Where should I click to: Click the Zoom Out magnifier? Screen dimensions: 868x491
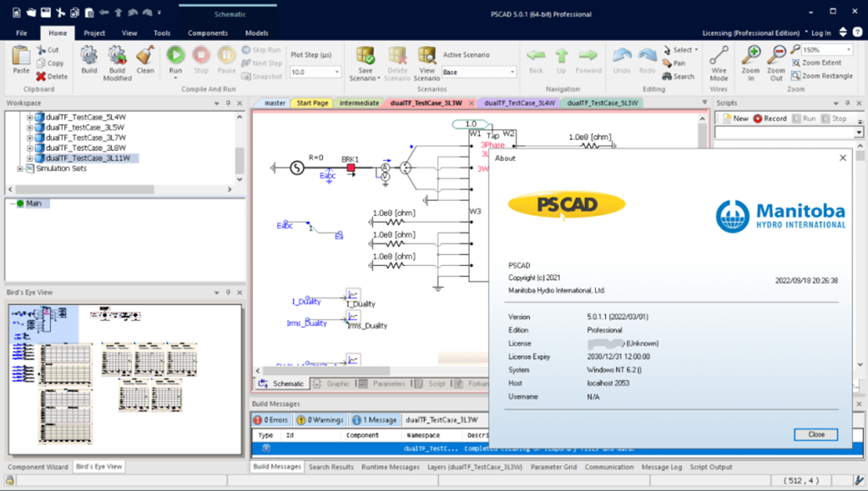click(776, 55)
